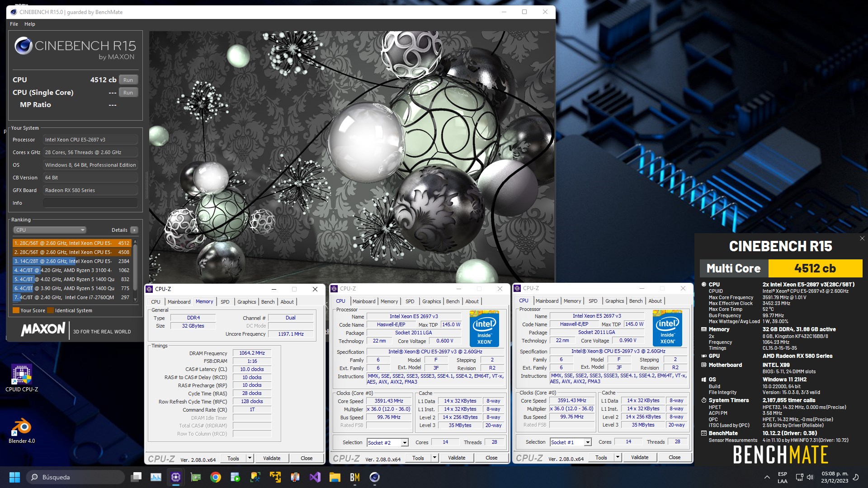Open the Cinebench File menu
The image size is (868, 488).
[14, 24]
